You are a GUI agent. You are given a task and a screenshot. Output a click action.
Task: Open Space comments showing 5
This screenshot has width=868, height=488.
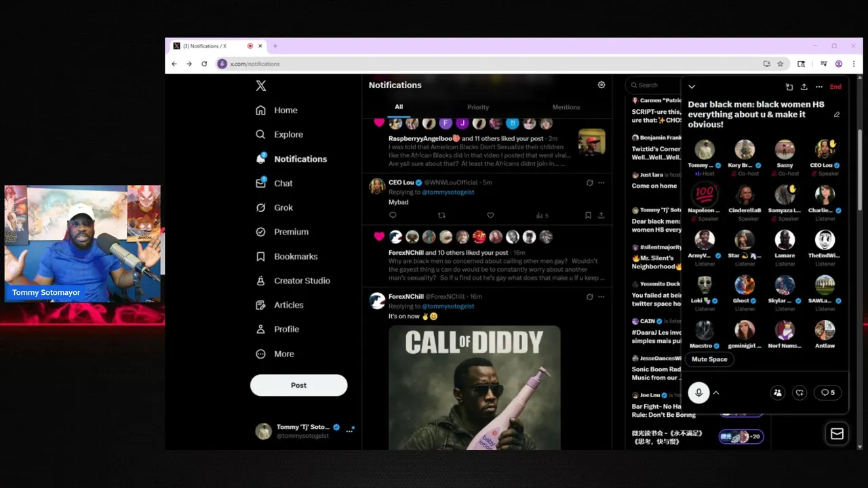click(828, 392)
